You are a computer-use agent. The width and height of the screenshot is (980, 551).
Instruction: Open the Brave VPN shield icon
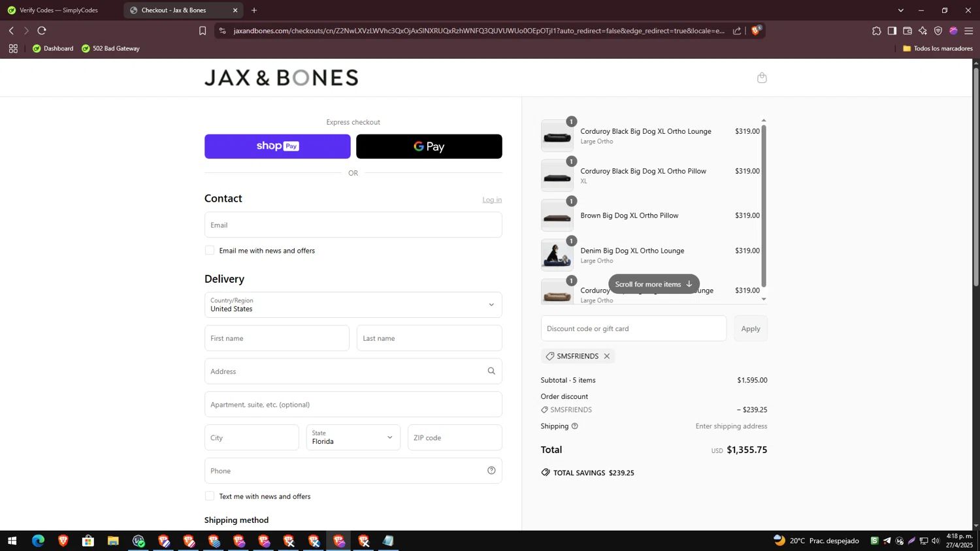(x=938, y=31)
